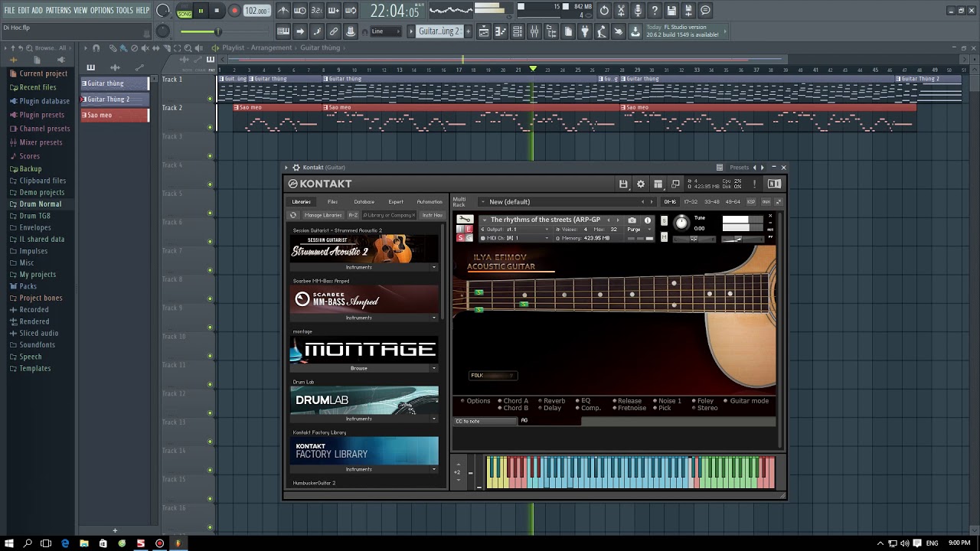Open the Playlist view from toolbar
This screenshot has width=980, height=551.
483,31
